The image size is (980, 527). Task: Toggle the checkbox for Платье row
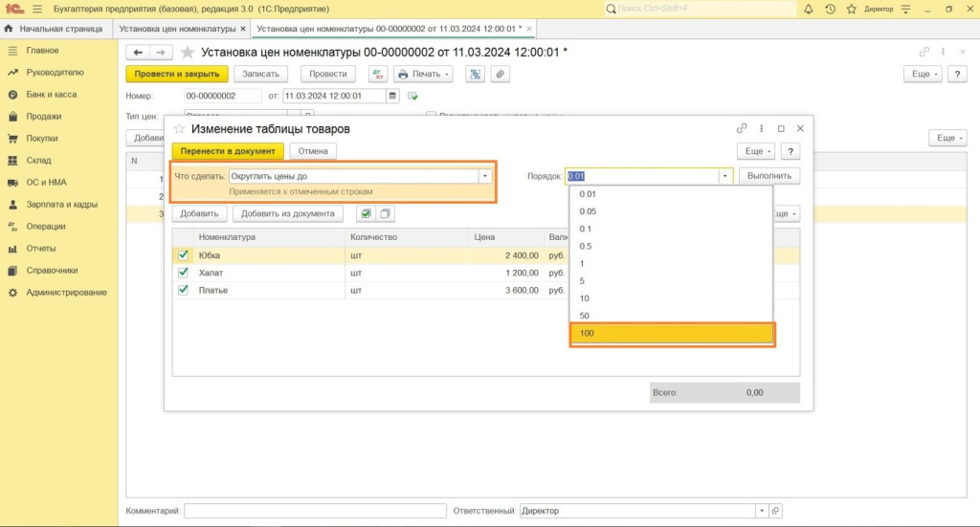184,290
